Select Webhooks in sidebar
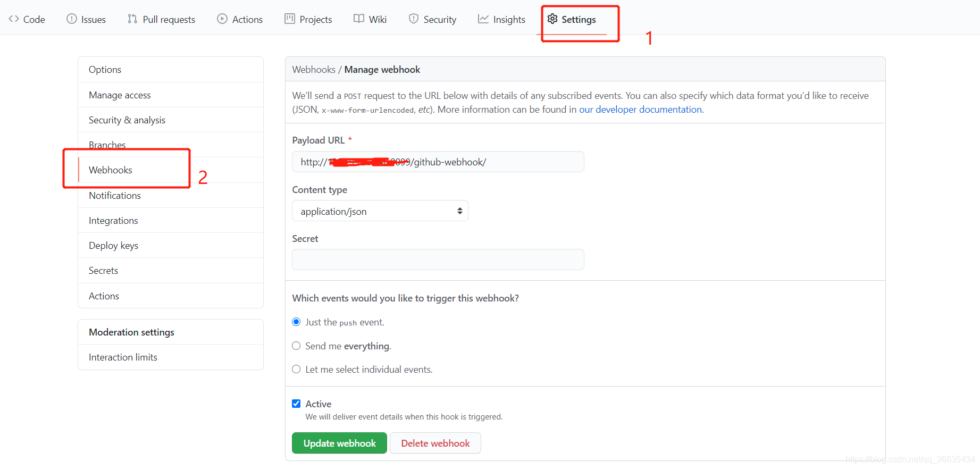980x469 pixels. pos(171,170)
